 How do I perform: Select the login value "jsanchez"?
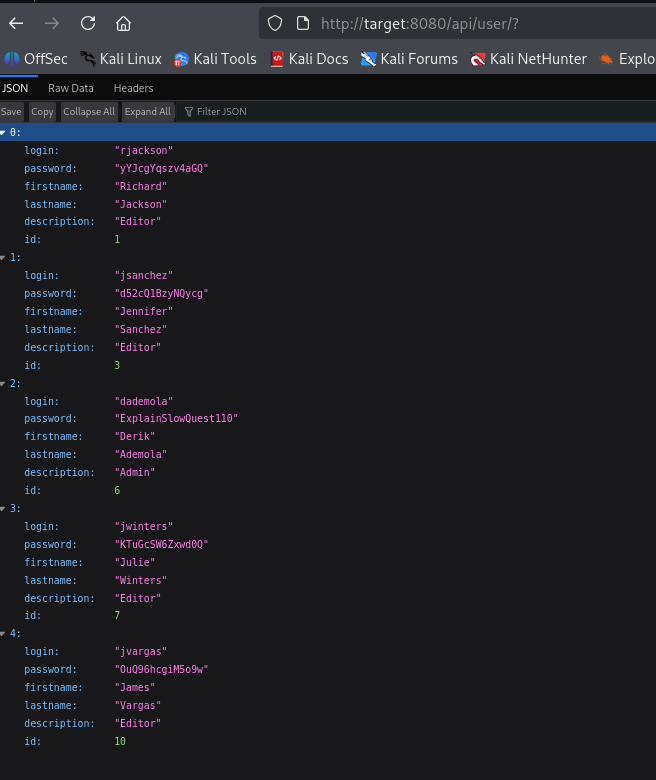click(144, 276)
